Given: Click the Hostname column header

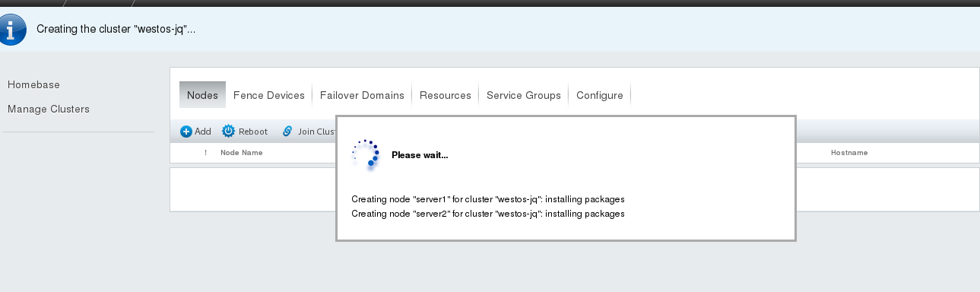Looking at the screenshot, I should point(849,153).
